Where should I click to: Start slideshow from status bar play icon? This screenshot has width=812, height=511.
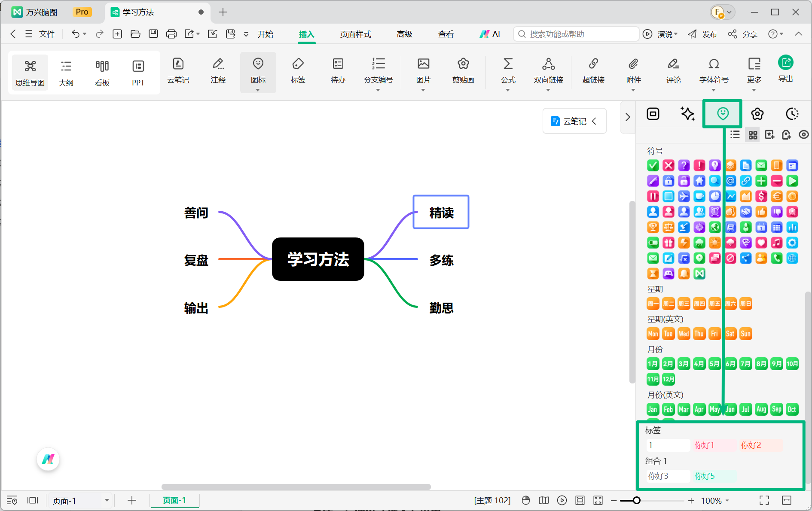point(562,500)
